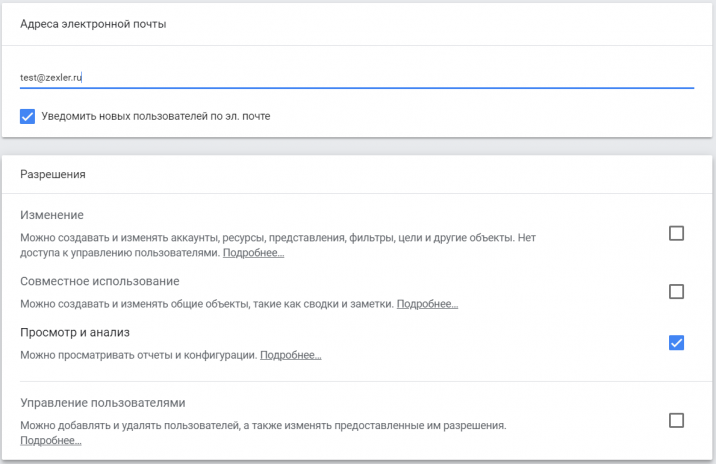
Task: Enable the 'Изменение' permission checkbox
Action: 676,233
